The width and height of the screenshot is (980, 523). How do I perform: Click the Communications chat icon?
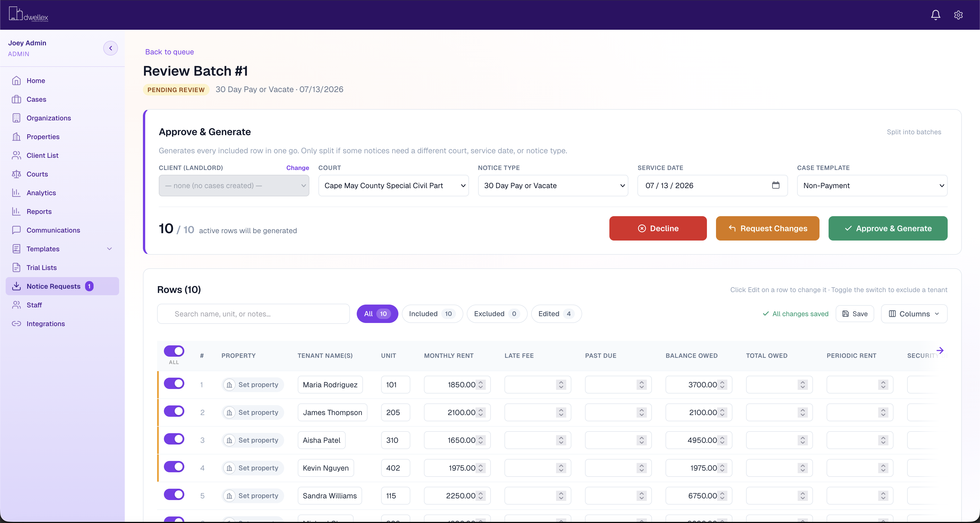tap(16, 230)
